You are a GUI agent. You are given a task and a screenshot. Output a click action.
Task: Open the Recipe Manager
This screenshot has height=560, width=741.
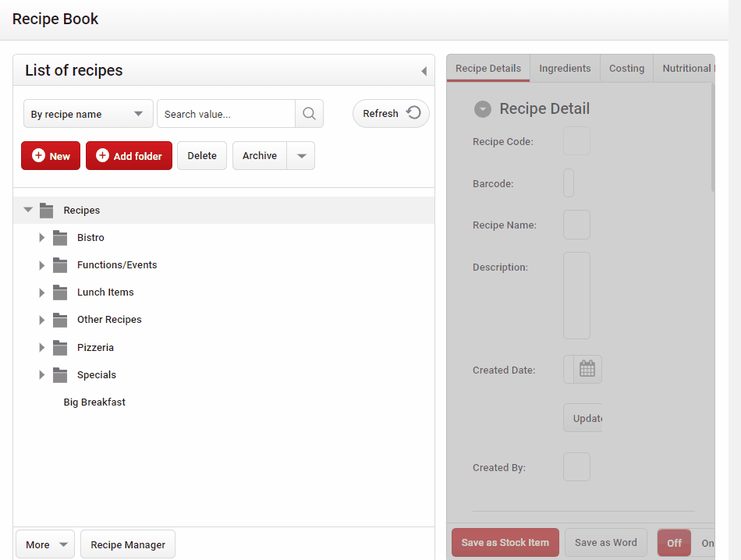(128, 544)
